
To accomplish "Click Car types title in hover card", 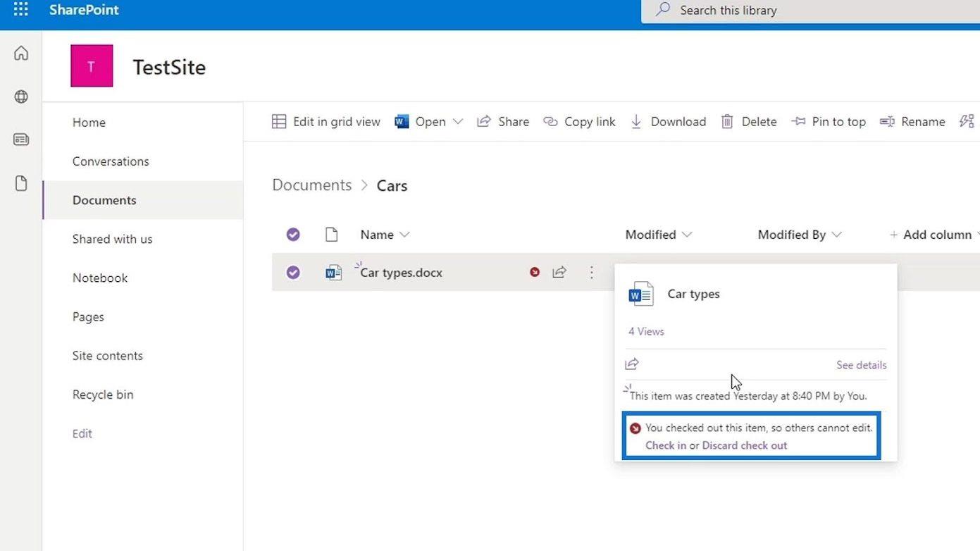I will click(x=694, y=294).
